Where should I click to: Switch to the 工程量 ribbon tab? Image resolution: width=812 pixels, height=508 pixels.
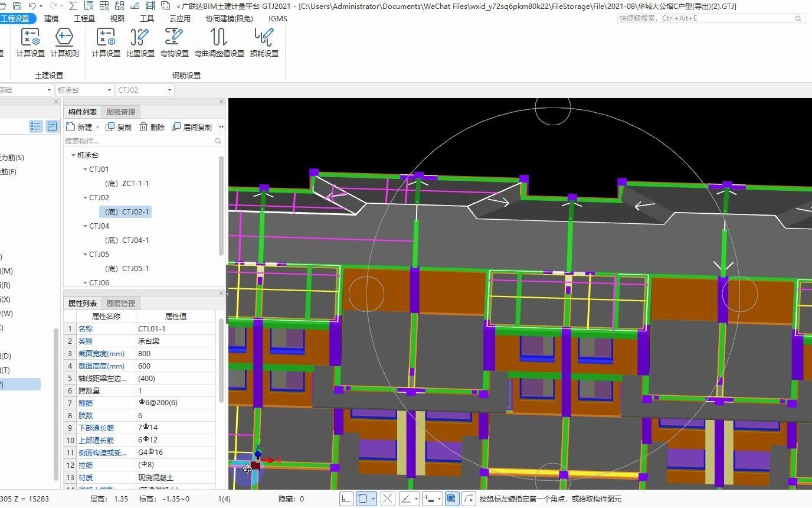(84, 18)
